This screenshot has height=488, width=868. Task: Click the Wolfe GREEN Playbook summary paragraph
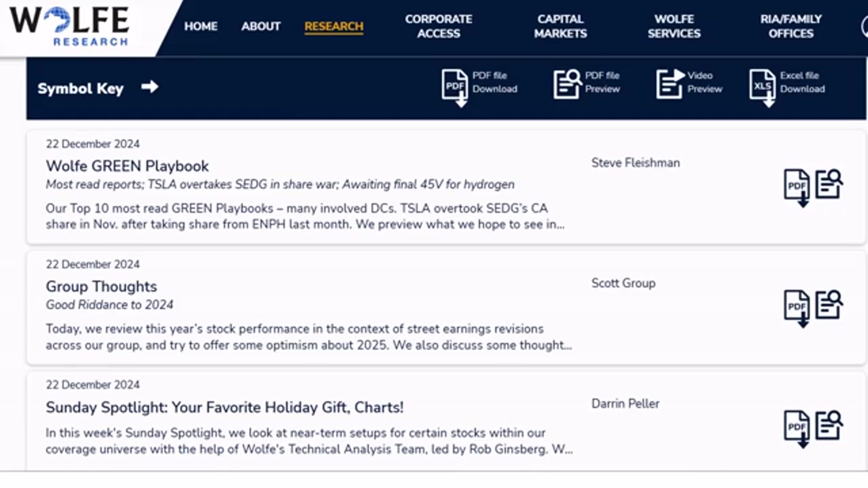pos(305,216)
